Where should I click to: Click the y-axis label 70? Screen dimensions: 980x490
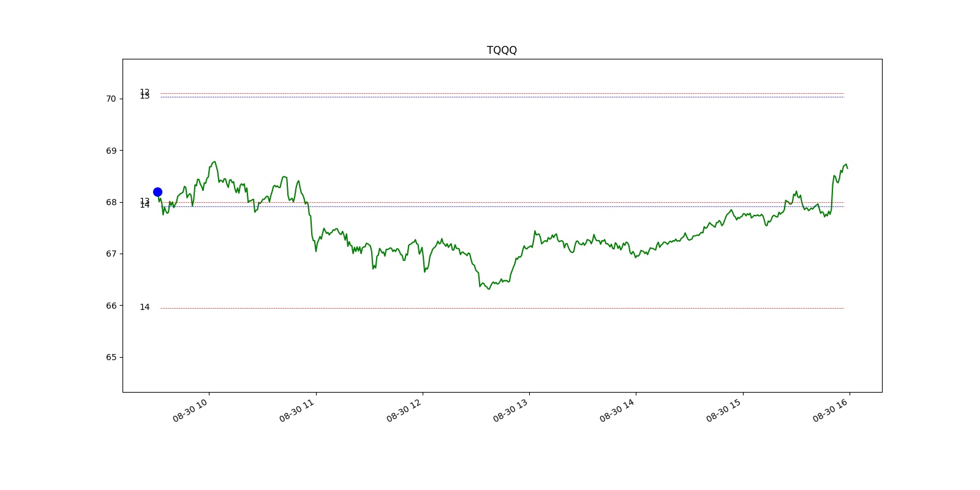(111, 99)
